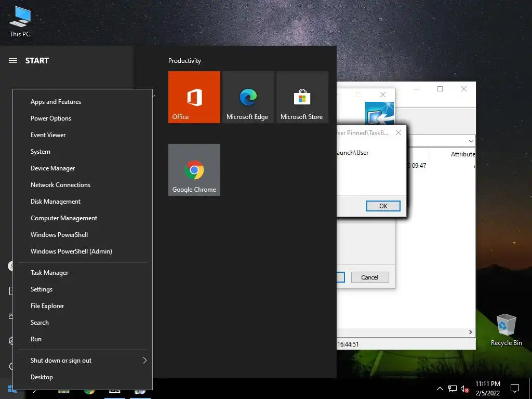Open the Recycle Bin desktop icon
532x399 pixels.
[506, 330]
